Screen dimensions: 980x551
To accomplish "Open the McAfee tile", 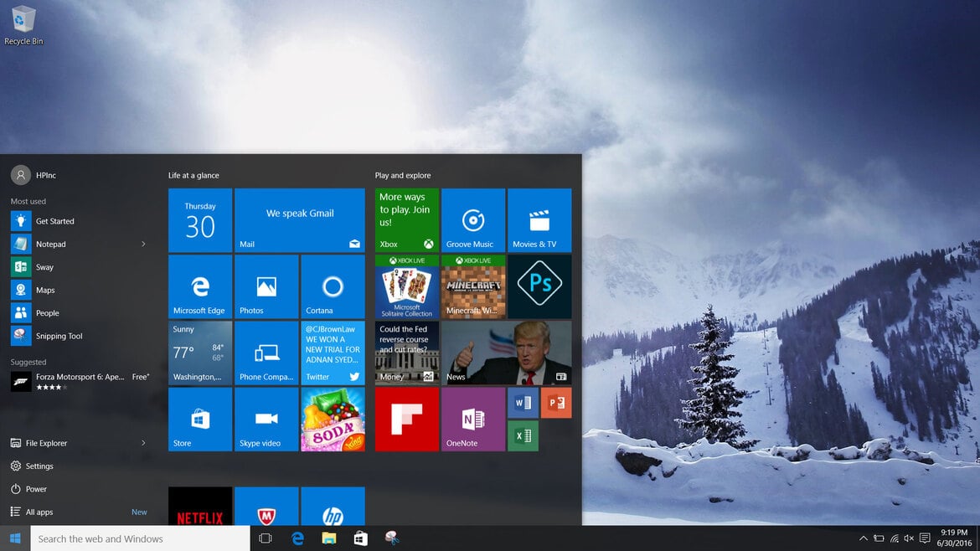I will (266, 506).
